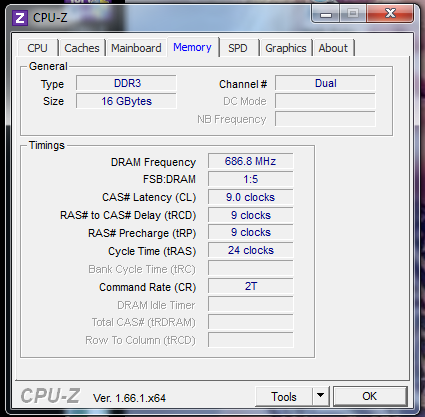Switch to the CPU tab
Screen dimensions: 425x417
coord(38,48)
